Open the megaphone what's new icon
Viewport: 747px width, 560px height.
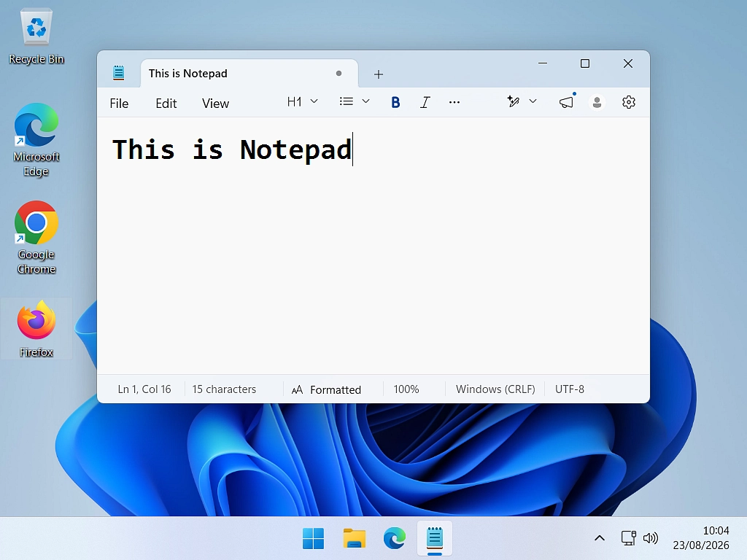(x=566, y=102)
